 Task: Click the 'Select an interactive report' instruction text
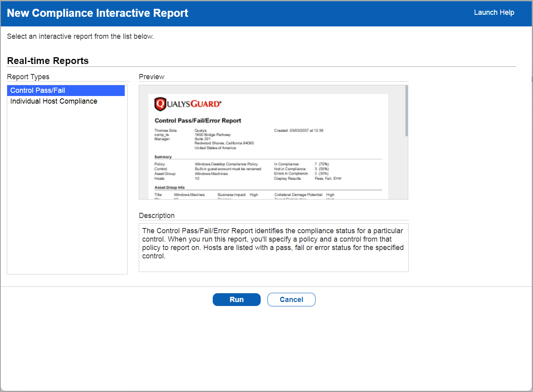pos(80,36)
